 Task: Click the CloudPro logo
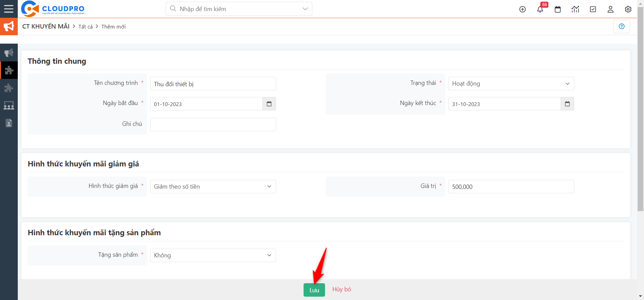[x=53, y=9]
